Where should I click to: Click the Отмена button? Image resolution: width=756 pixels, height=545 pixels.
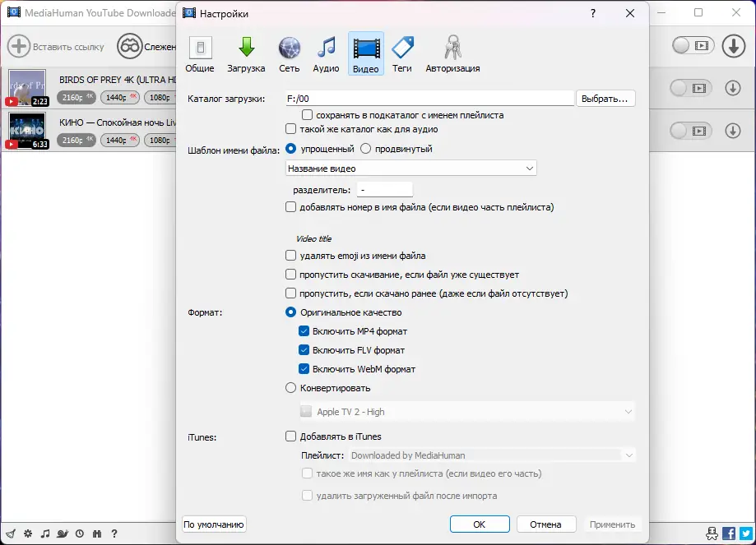point(545,524)
